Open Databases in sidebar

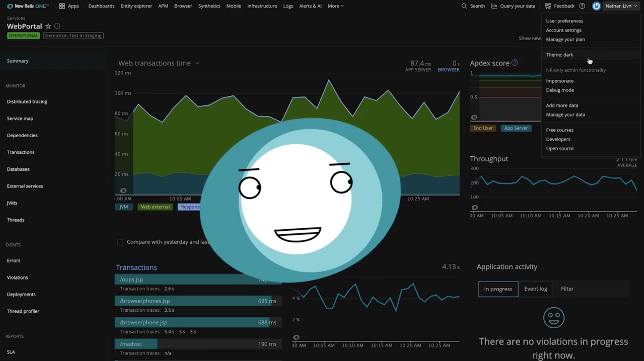tap(18, 169)
